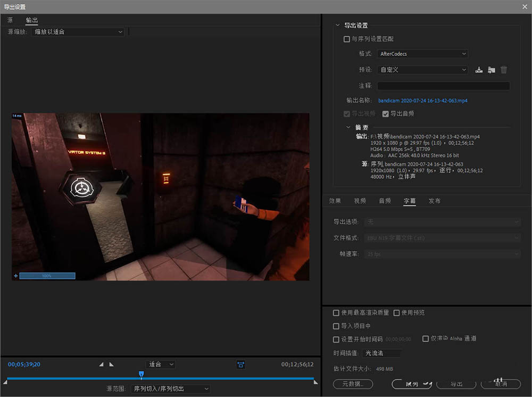The width and height of the screenshot is (532, 397).
Task: Click the summary line with H264 5.0 Mbps
Action: [x=400, y=150]
